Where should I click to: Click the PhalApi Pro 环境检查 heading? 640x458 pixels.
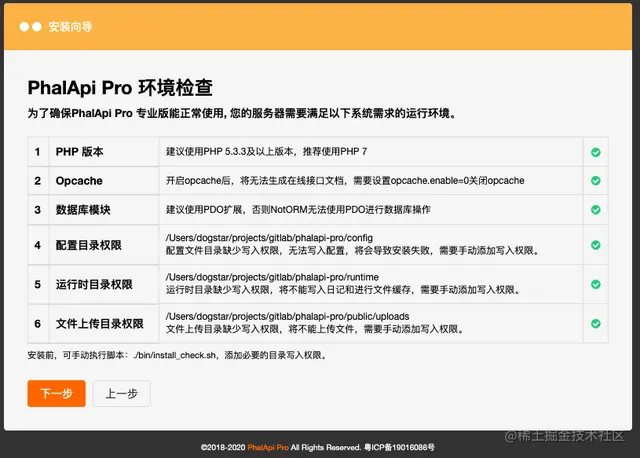tap(120, 87)
